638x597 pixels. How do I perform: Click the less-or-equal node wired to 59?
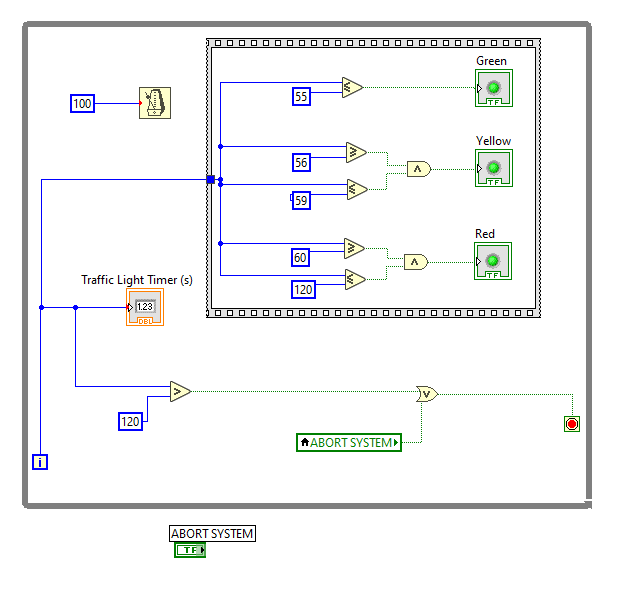click(357, 189)
